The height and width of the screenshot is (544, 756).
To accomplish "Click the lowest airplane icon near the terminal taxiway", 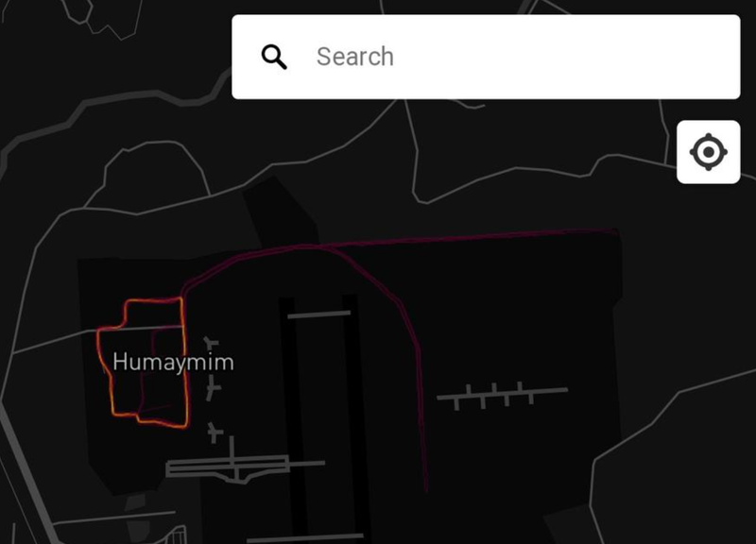I will (x=215, y=433).
